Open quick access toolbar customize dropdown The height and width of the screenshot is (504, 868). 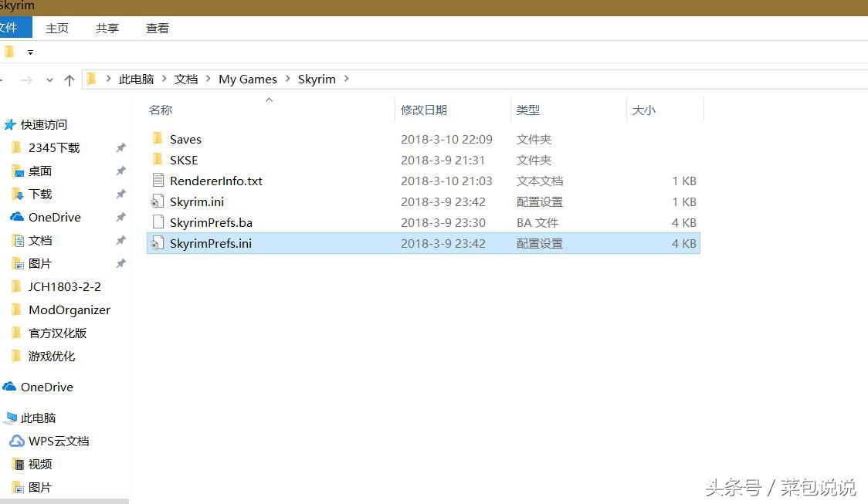pos(30,52)
